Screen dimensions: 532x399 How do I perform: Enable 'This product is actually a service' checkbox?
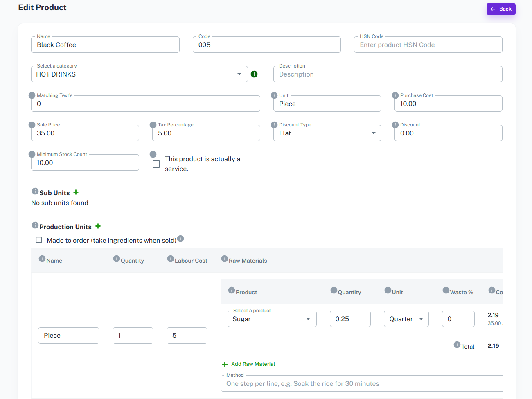tap(156, 164)
